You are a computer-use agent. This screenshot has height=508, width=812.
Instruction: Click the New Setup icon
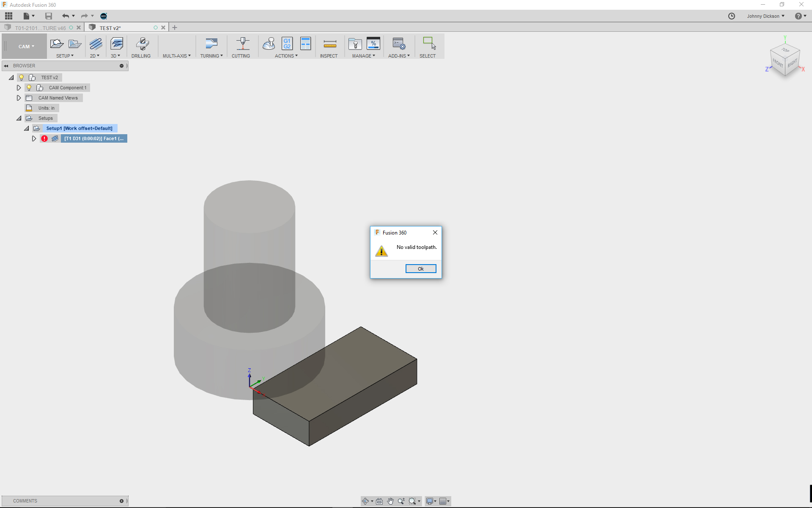(57, 44)
